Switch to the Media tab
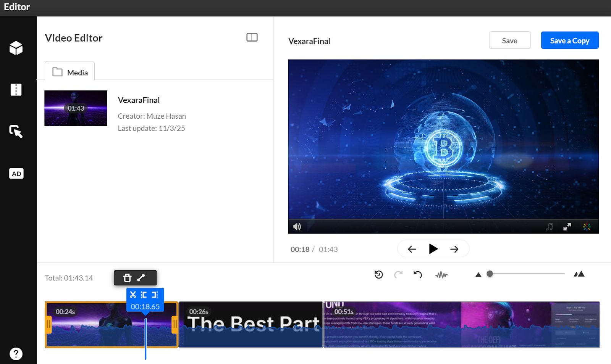This screenshot has width=611, height=364. 70,72
